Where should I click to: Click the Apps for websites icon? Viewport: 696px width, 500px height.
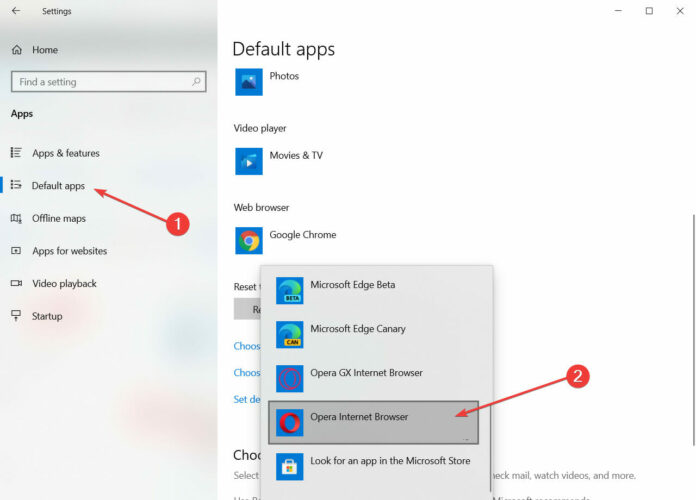16,251
